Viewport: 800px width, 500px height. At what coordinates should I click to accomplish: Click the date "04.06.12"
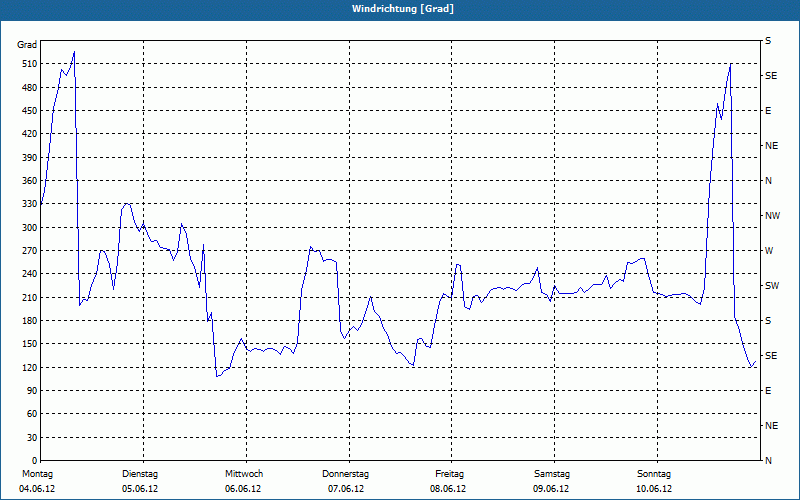pyautogui.click(x=37, y=489)
